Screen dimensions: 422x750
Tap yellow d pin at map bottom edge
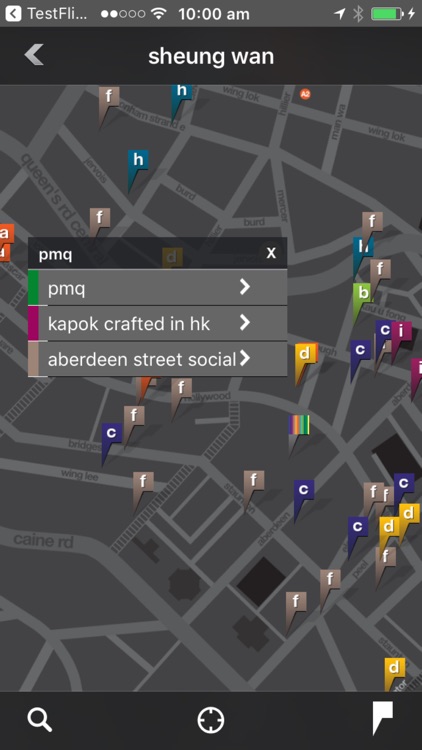click(x=395, y=668)
